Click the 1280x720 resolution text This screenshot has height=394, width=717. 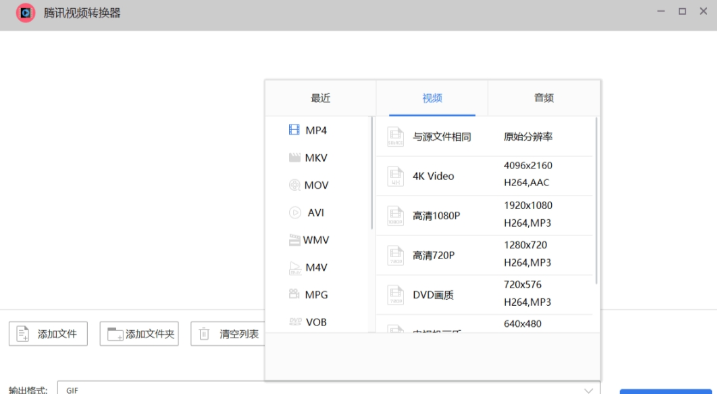point(525,245)
